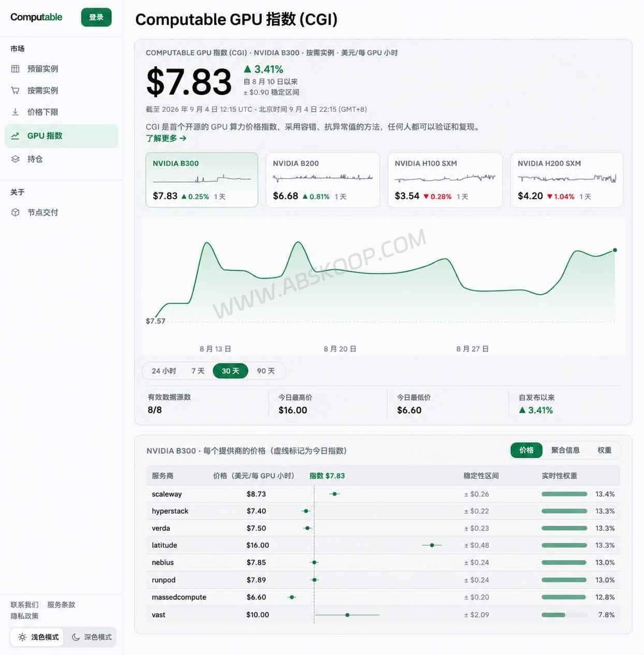Open the 节点交付 menu item
This screenshot has width=644, height=655.
61,212
